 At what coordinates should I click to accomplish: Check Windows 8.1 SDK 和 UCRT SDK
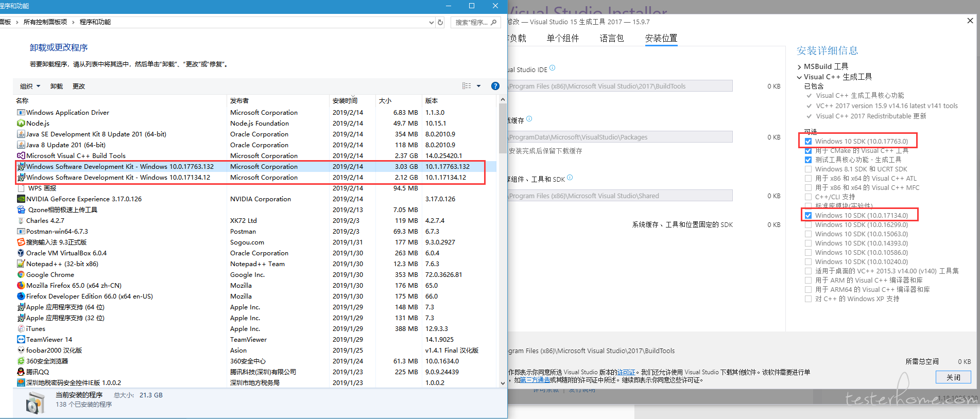click(x=809, y=169)
